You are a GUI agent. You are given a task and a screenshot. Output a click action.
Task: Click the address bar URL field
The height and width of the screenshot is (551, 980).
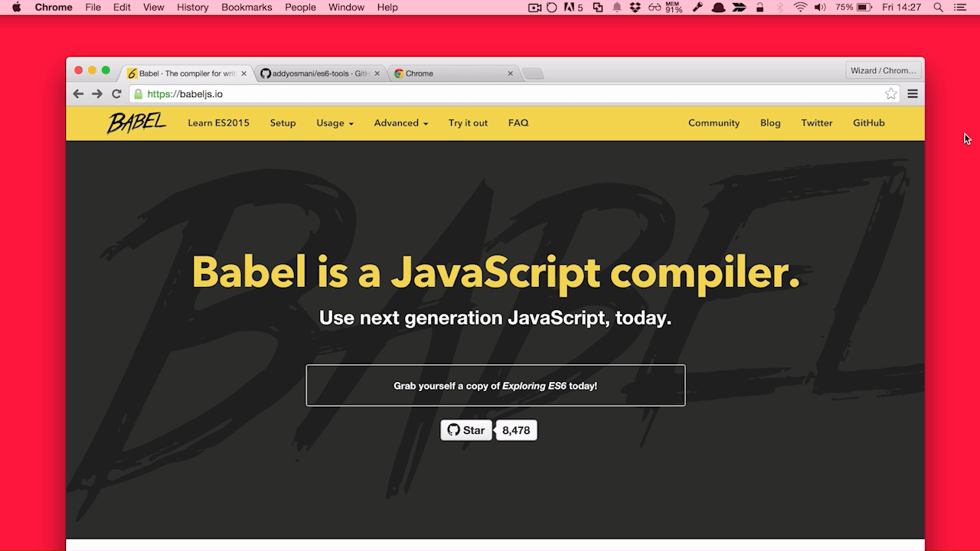505,94
